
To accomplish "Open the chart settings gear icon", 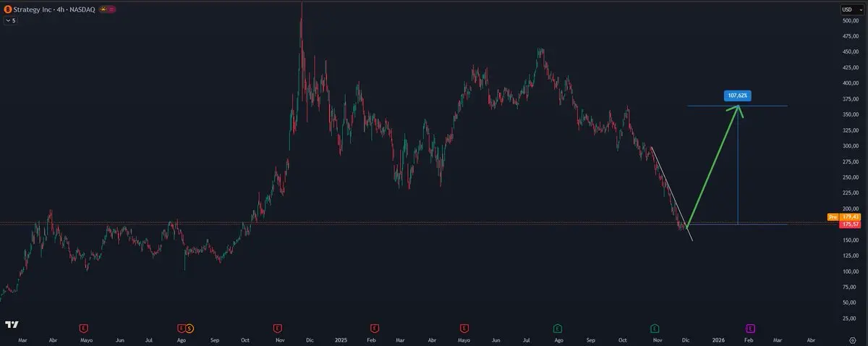I will [x=853, y=339].
